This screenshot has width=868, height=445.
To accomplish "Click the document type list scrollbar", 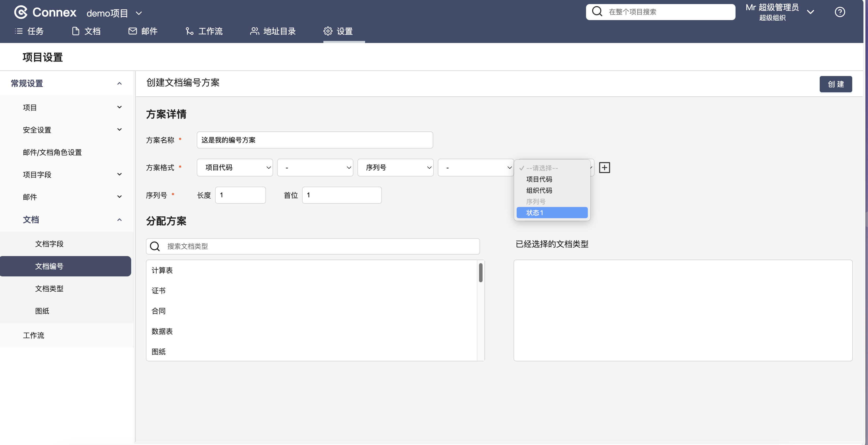I will 481,273.
